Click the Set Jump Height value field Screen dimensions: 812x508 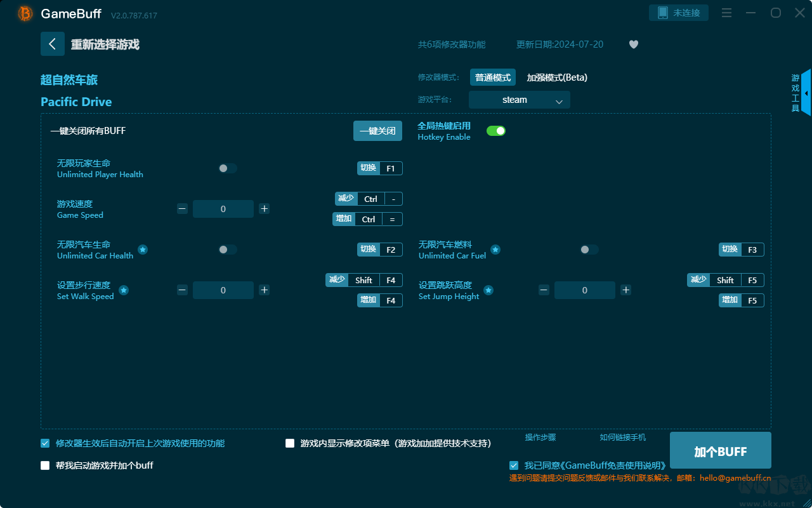(585, 290)
